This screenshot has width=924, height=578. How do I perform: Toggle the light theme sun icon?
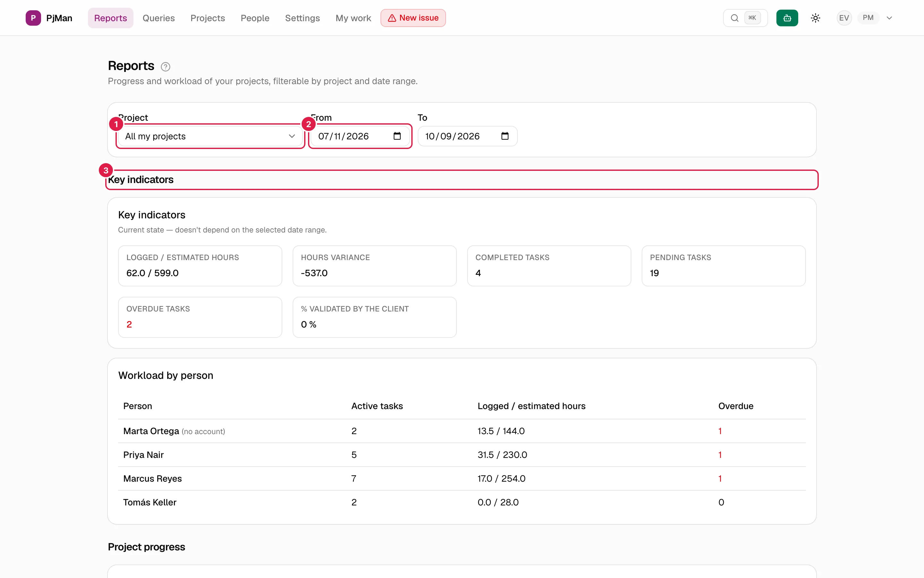(x=815, y=18)
